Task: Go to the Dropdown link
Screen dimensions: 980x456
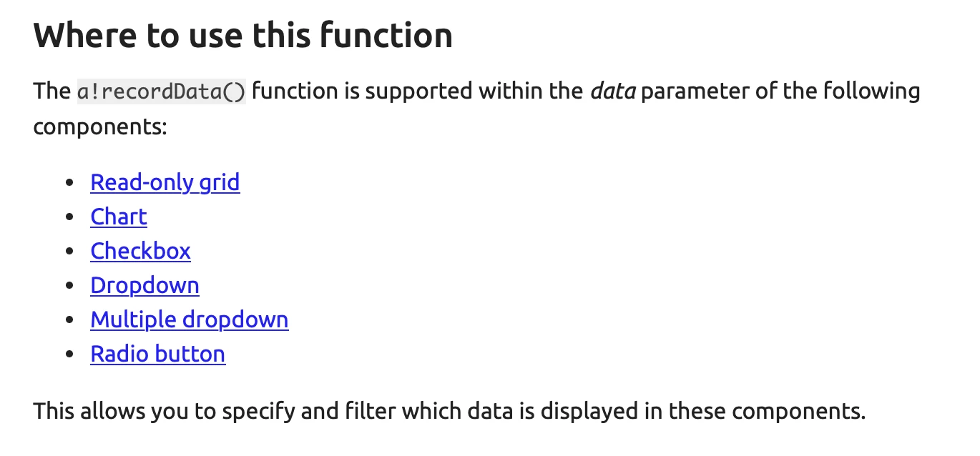Action: (x=144, y=286)
